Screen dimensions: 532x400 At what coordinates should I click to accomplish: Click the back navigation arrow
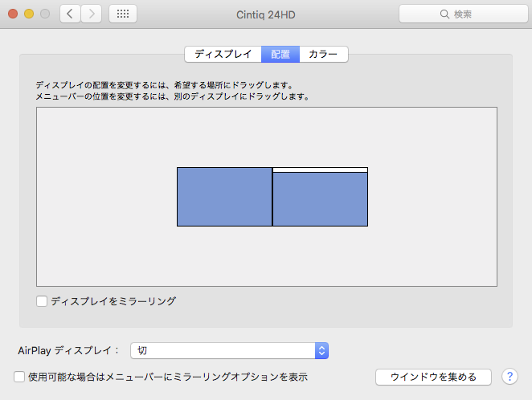(x=70, y=14)
